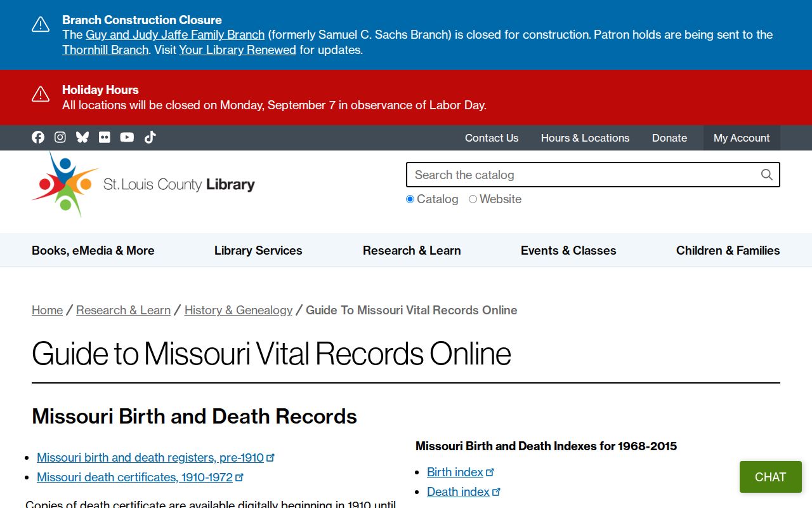Open the Bluesky butterfly icon

(82, 137)
